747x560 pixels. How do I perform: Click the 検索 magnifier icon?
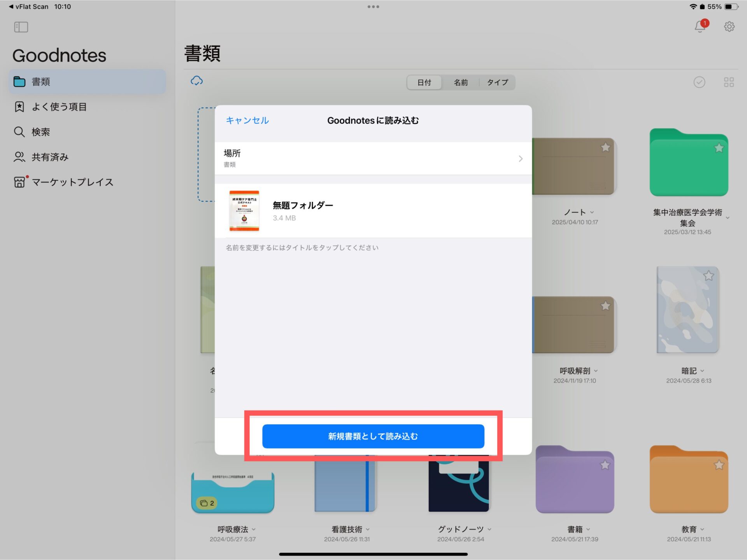tap(19, 132)
